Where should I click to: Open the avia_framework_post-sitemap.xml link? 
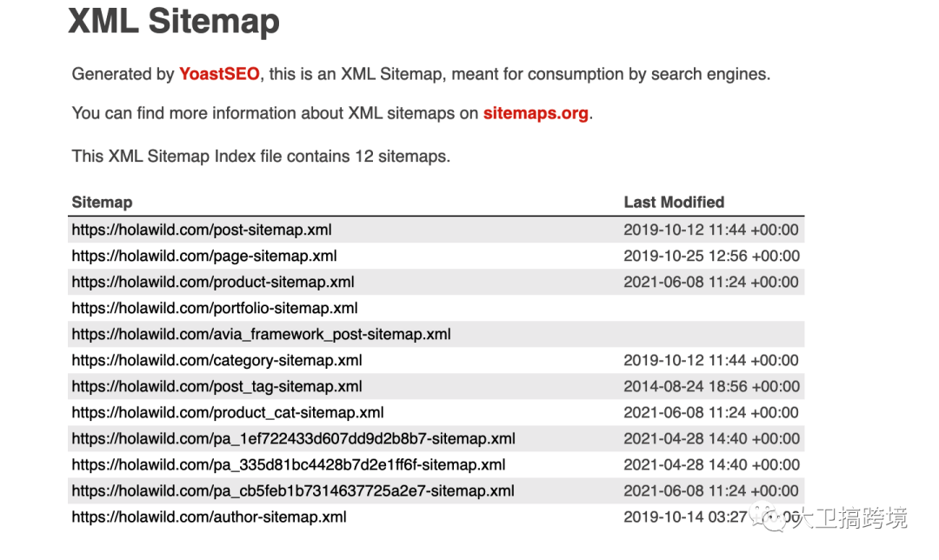(x=261, y=334)
